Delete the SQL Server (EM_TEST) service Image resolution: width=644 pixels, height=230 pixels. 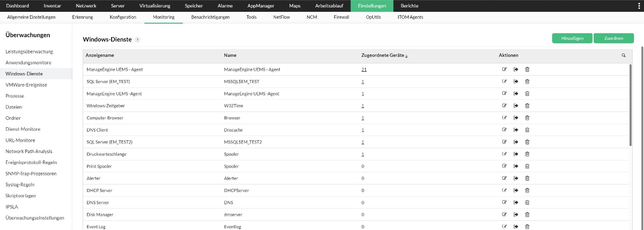click(527, 81)
